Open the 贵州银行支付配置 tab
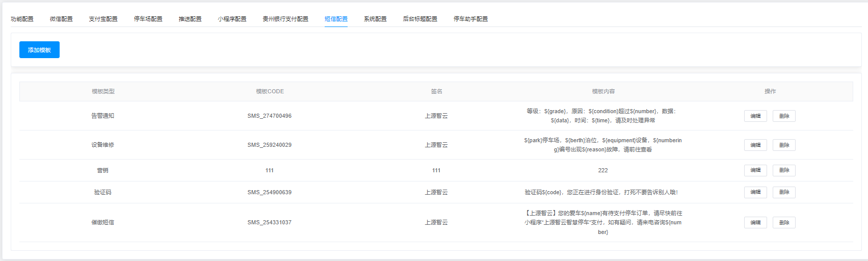The image size is (868, 261). pyautogui.click(x=285, y=19)
